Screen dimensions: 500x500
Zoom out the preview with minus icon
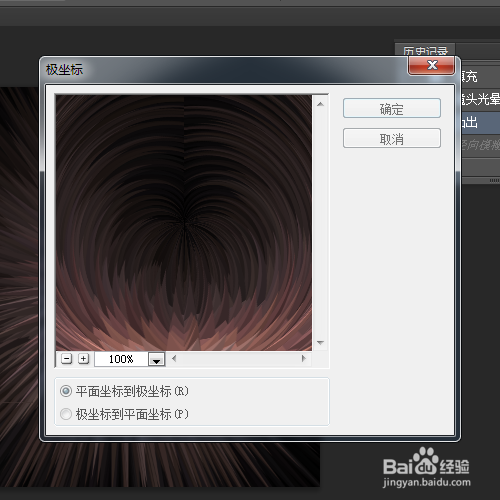[67, 359]
